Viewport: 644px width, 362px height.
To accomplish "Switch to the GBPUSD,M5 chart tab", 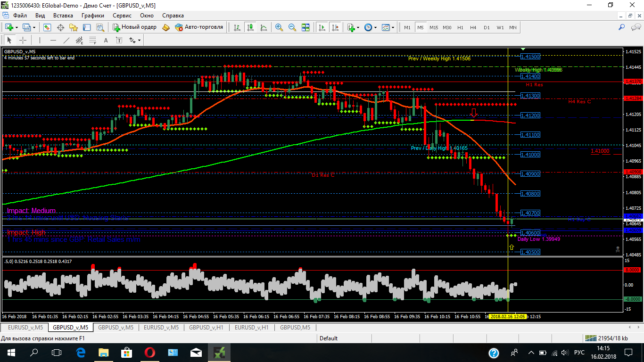I will [295, 327].
